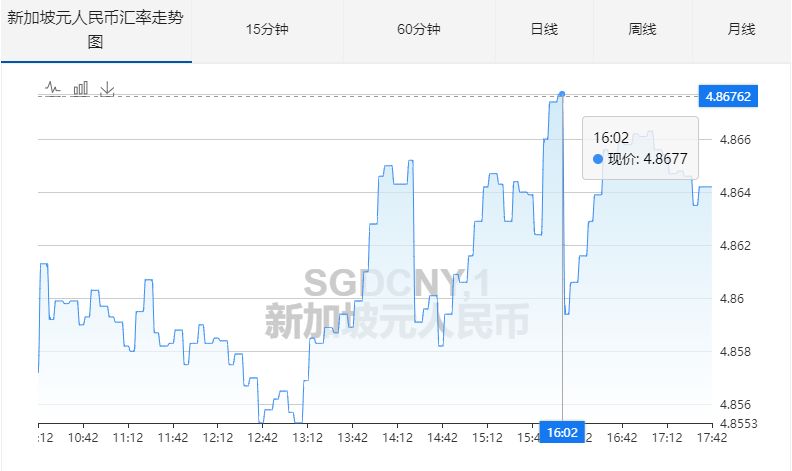Select the 60分钟 chart tab
This screenshot has width=792, height=471.
click(418, 30)
